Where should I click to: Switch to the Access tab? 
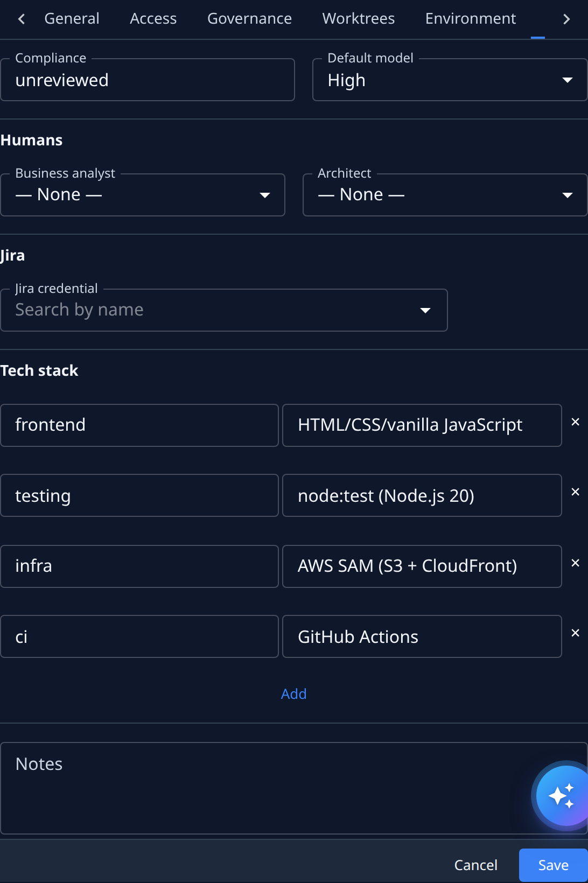153,19
